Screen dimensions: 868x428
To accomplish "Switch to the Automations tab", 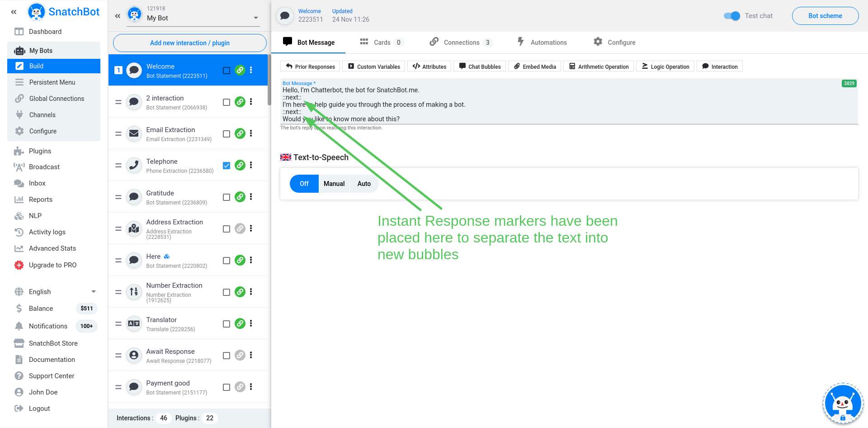I will coord(542,43).
